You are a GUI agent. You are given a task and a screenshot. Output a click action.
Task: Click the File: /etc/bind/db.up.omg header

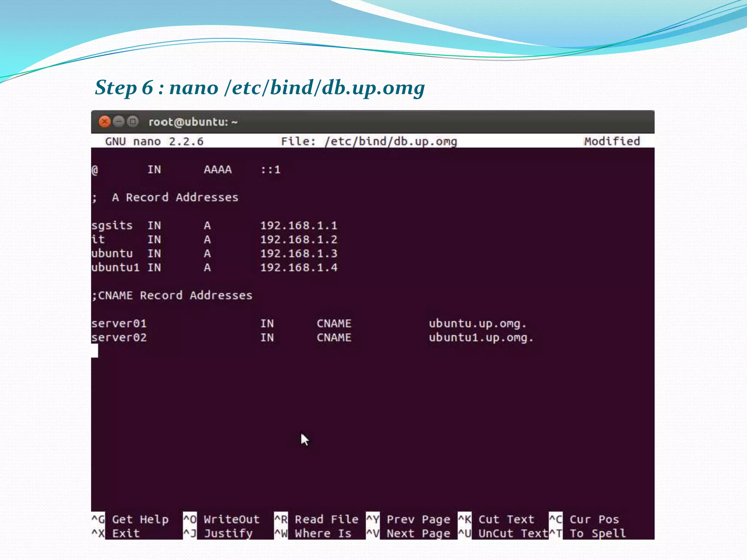(369, 141)
